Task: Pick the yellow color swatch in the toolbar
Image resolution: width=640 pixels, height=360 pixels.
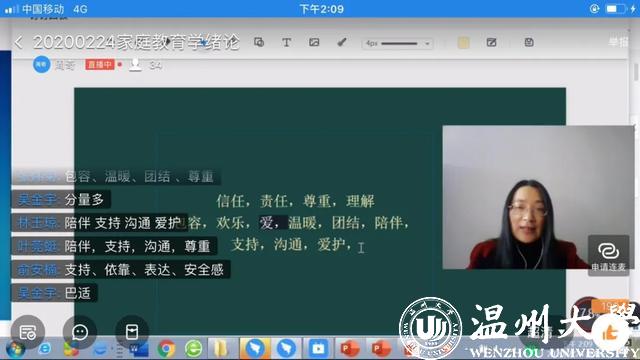Action: pos(463,42)
